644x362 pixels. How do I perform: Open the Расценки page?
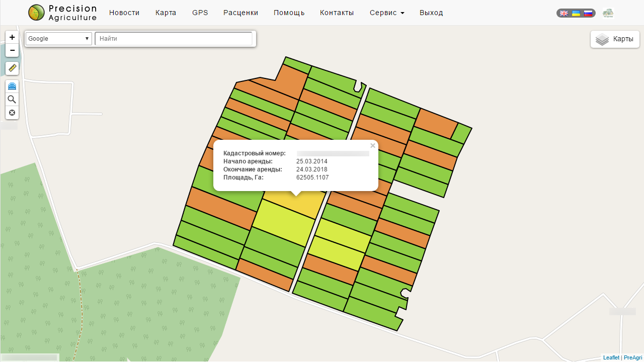click(241, 13)
